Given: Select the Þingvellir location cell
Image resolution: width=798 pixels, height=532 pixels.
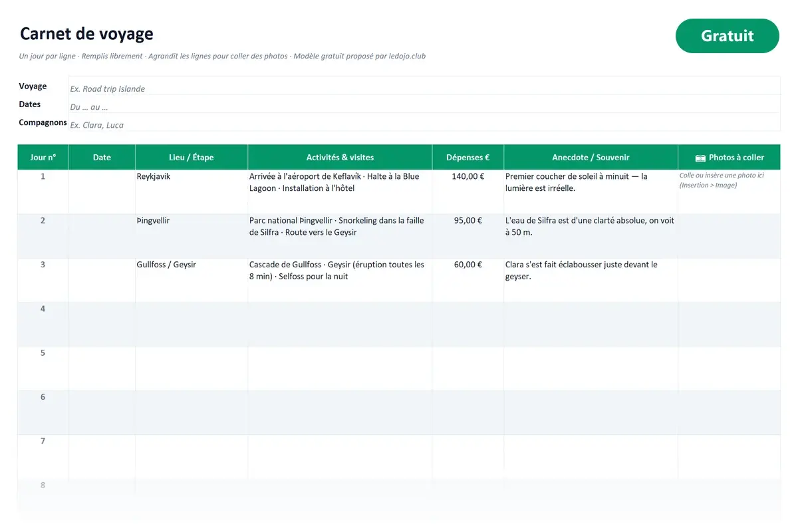Looking at the screenshot, I should (x=192, y=236).
